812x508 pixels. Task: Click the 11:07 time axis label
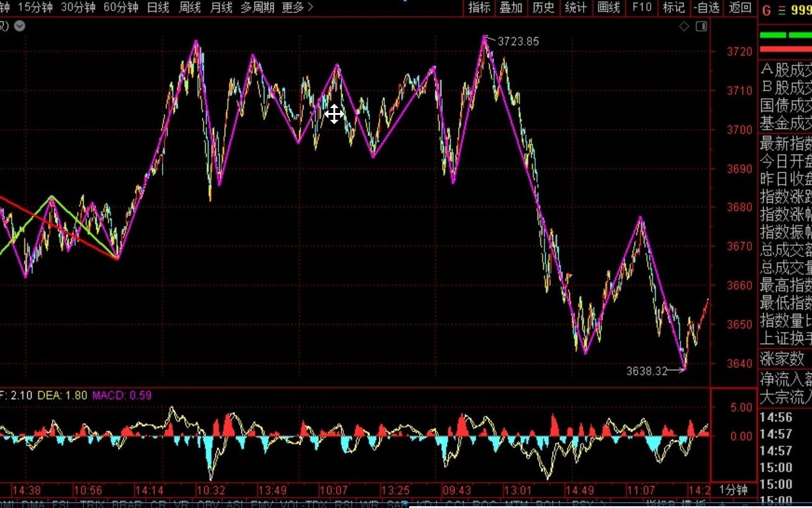pos(641,490)
